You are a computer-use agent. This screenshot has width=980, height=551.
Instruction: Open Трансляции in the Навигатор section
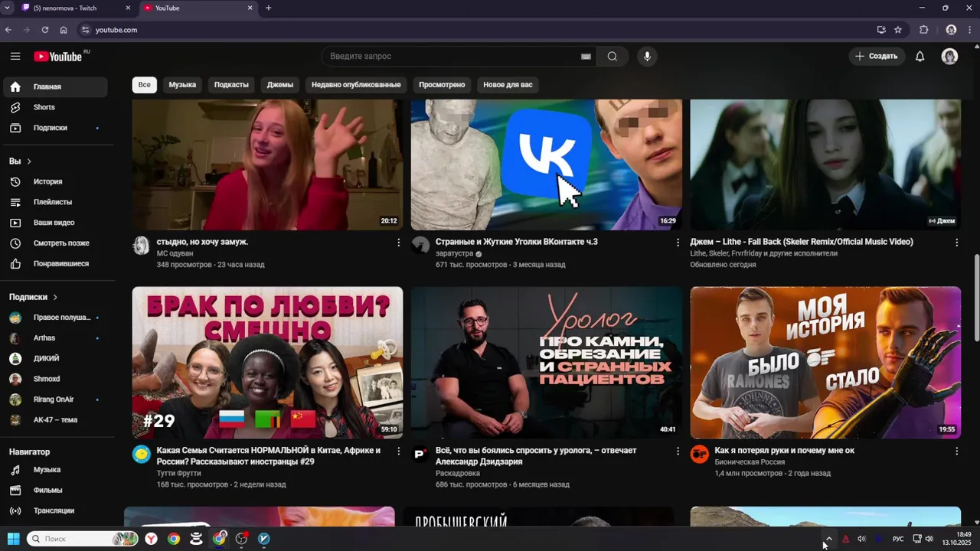point(54,510)
